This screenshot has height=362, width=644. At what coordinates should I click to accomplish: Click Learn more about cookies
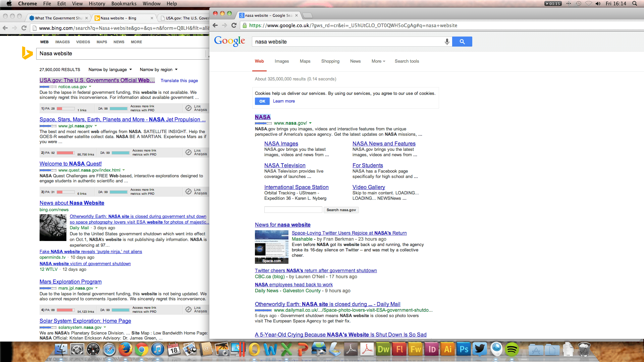point(284,101)
